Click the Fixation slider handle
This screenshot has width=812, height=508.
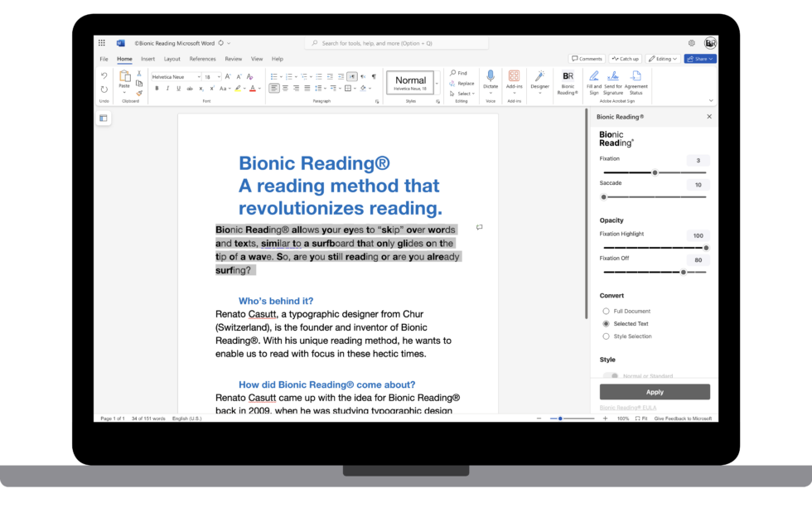(655, 172)
